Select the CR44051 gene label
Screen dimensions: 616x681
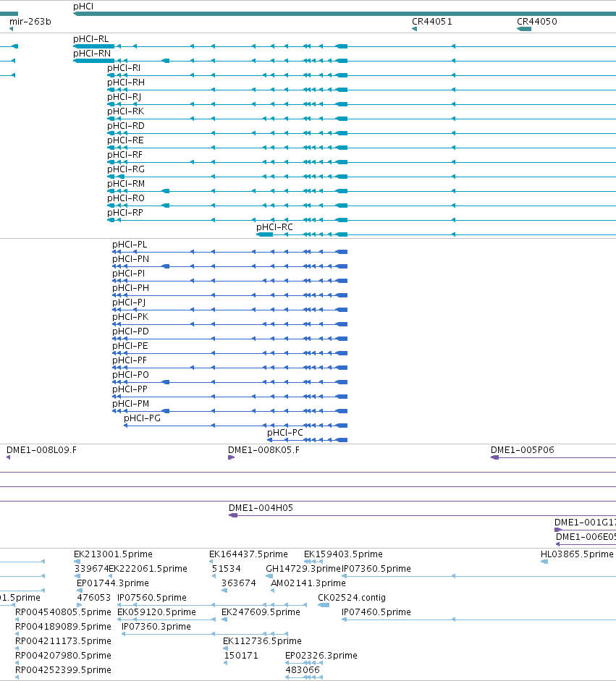click(x=432, y=21)
